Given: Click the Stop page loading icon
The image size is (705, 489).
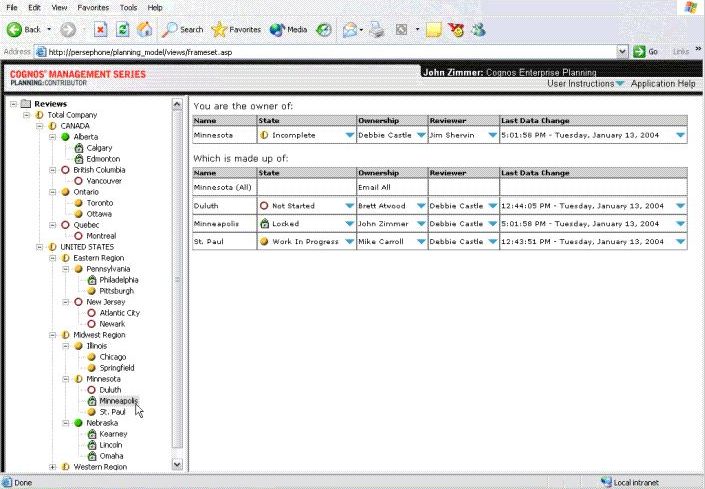Looking at the screenshot, I should (101, 30).
